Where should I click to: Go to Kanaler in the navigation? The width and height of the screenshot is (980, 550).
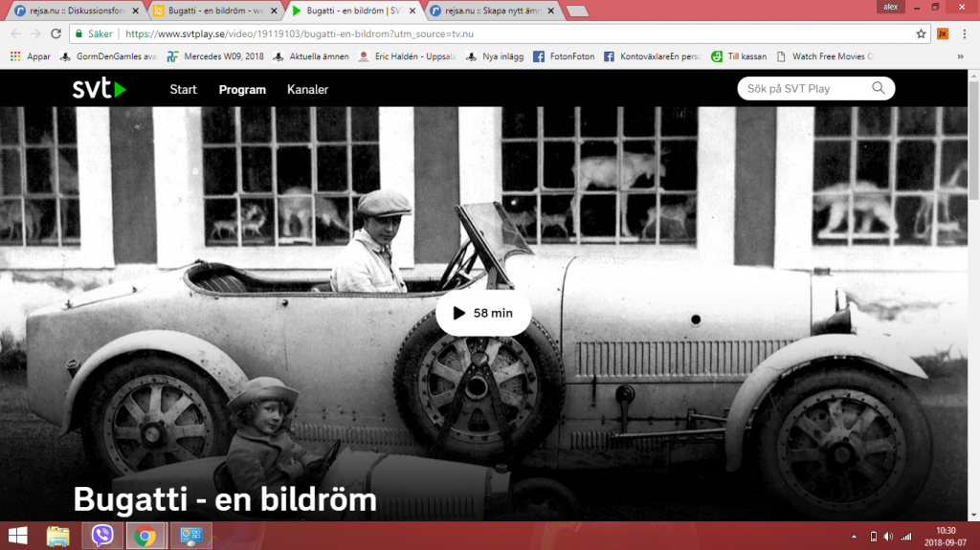pyautogui.click(x=307, y=89)
